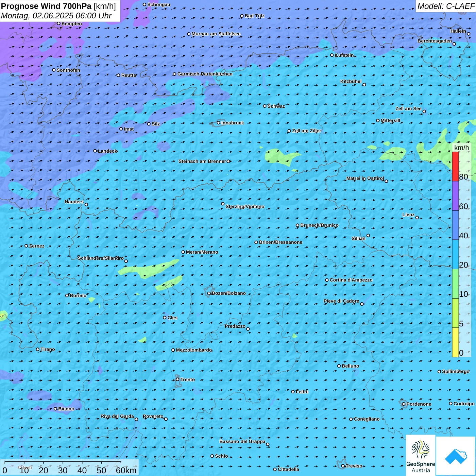Click the 'Sonthofen' label

click(69, 70)
